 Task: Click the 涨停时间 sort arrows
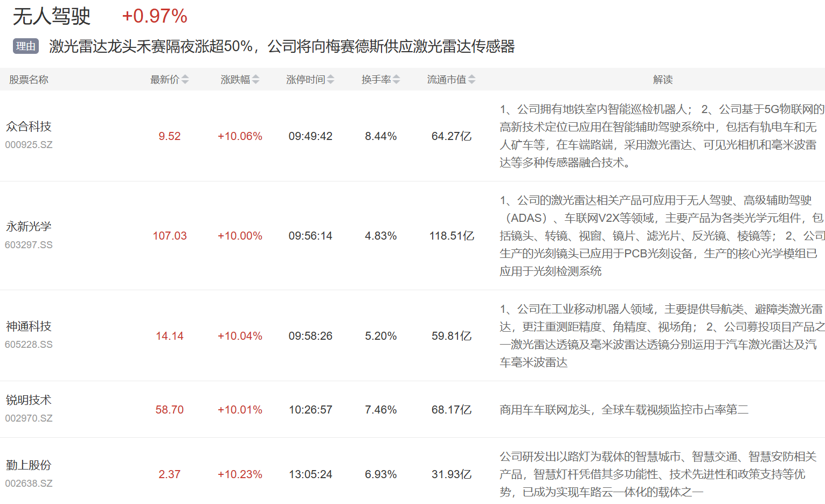[330, 80]
